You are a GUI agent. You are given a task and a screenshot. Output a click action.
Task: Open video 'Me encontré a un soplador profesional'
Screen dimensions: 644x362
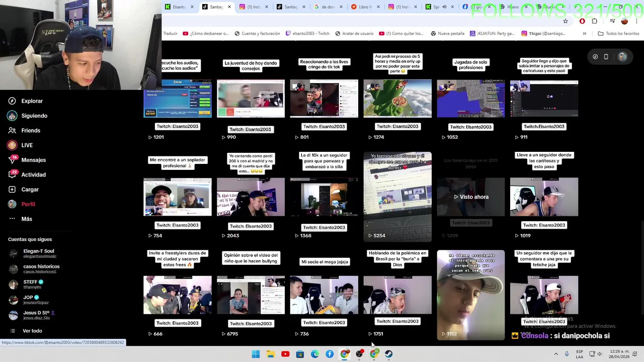point(178,197)
